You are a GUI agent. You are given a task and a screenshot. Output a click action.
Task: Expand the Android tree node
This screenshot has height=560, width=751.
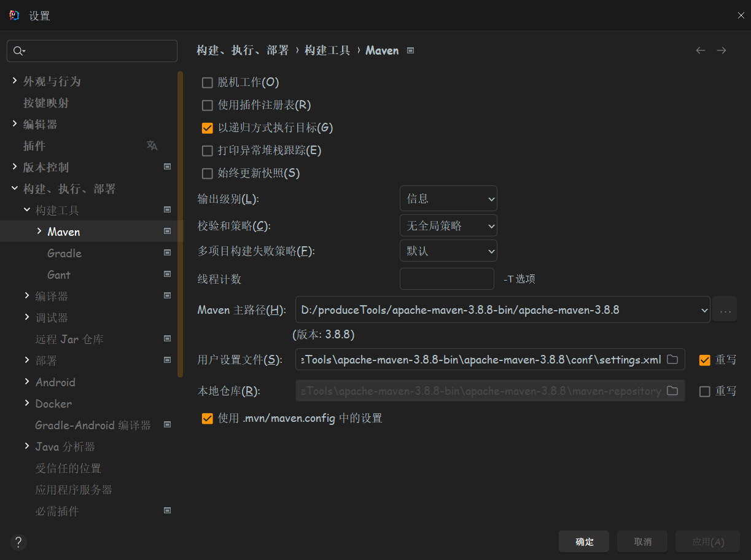(27, 381)
